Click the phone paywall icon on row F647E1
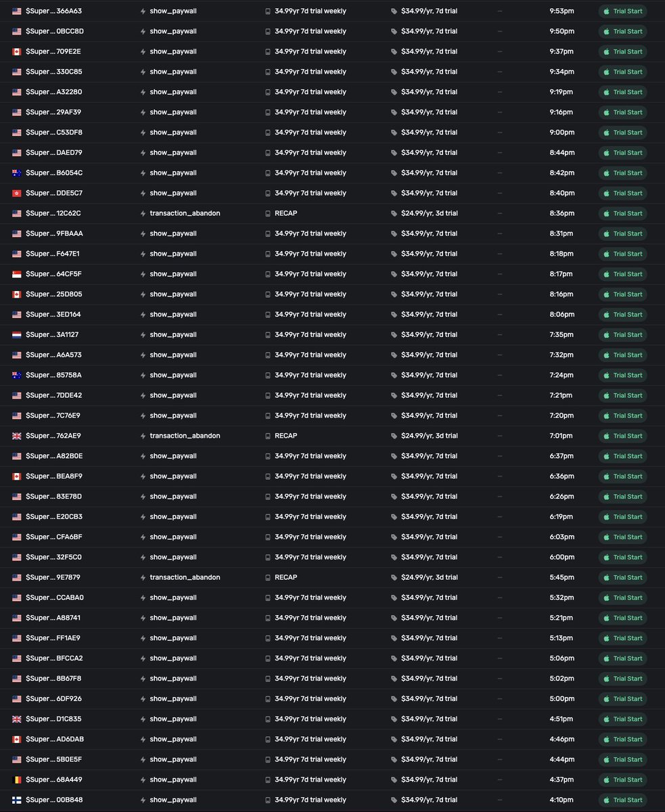665x812 pixels. coord(268,254)
